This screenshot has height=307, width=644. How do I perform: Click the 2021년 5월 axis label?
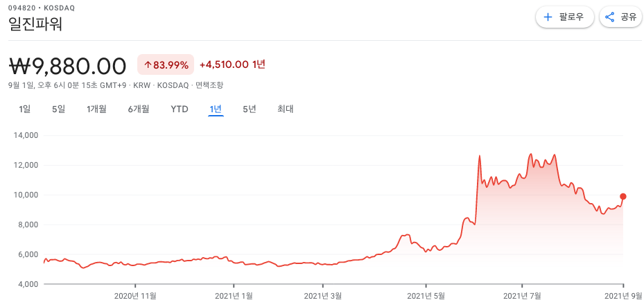tap(426, 295)
